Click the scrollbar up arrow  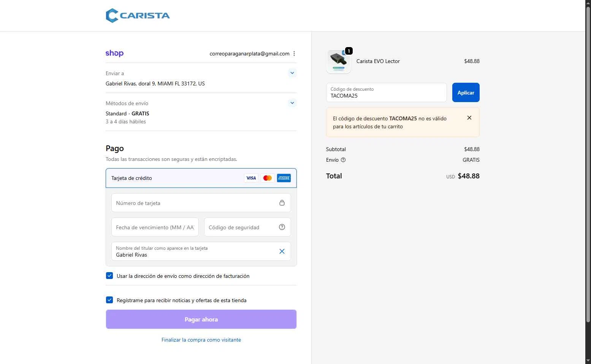pyautogui.click(x=588, y=3)
